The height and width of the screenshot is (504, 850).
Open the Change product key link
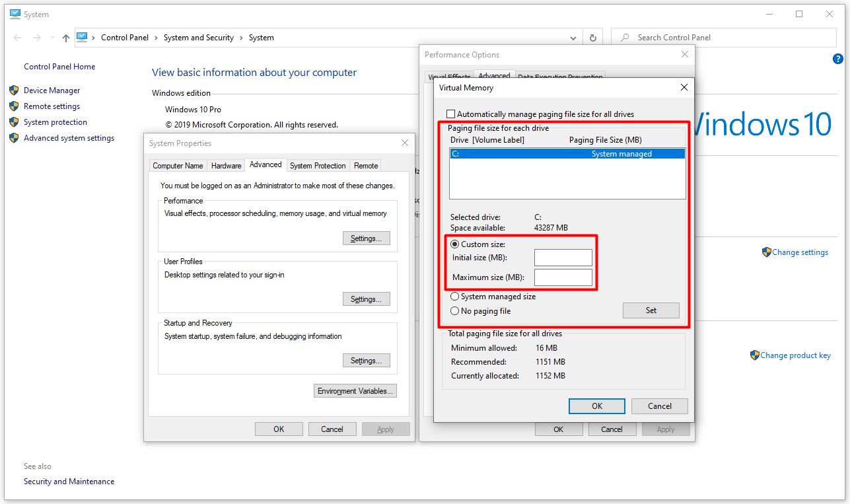(x=795, y=355)
